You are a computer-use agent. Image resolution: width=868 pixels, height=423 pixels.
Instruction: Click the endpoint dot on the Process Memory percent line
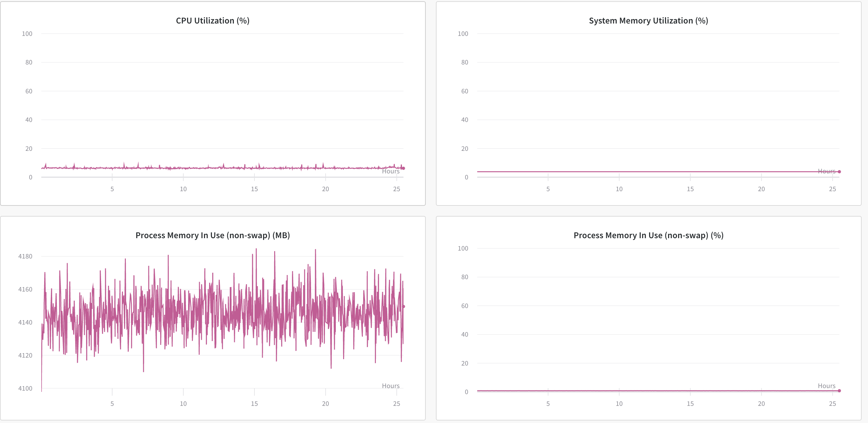coord(839,391)
